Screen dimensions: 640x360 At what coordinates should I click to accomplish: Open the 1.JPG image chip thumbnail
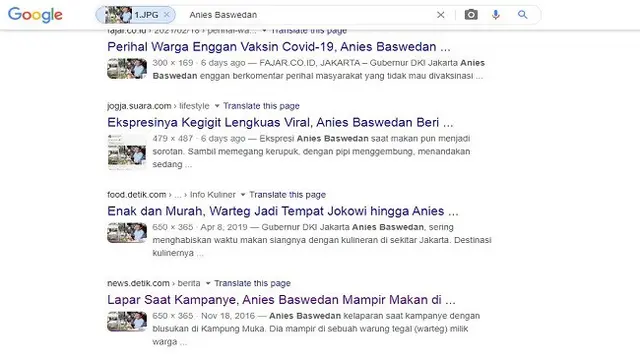118,15
